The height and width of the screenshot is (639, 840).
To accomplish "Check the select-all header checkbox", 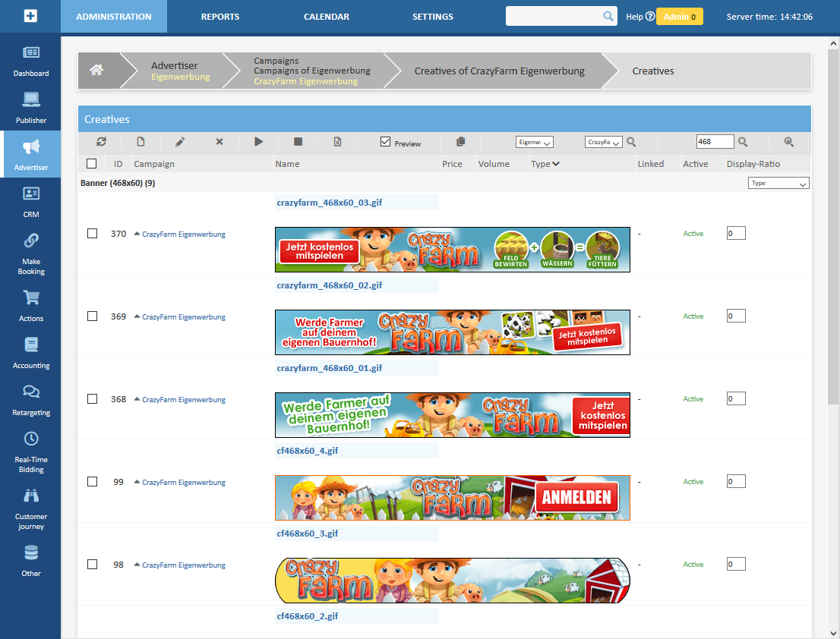I will point(92,164).
